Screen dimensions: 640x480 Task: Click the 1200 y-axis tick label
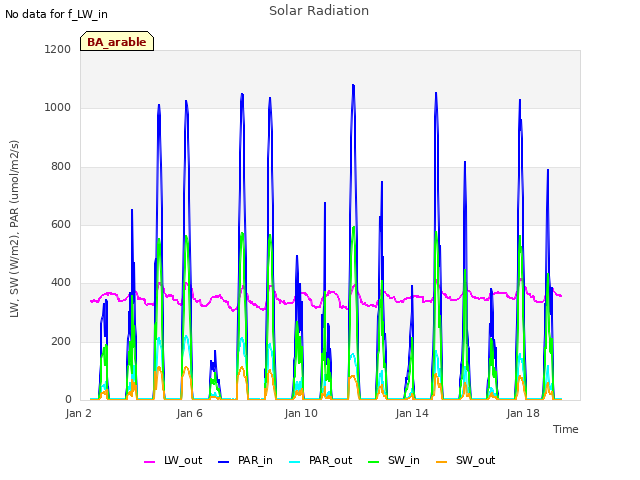click(58, 49)
